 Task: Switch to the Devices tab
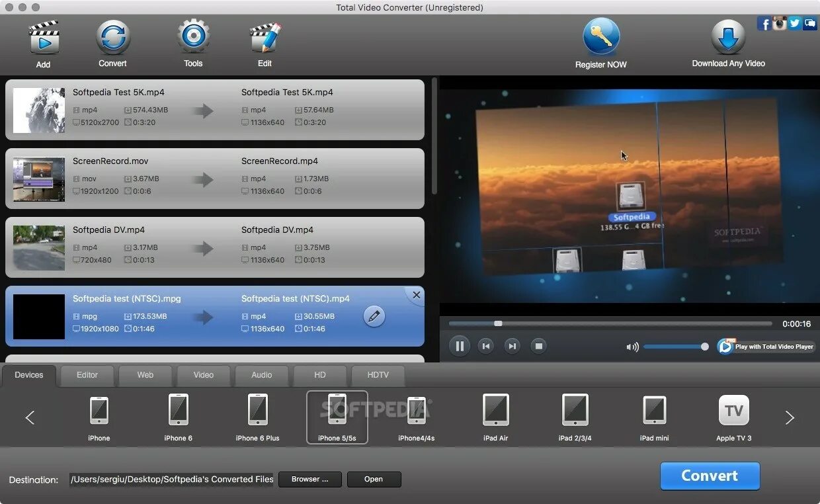tap(29, 375)
